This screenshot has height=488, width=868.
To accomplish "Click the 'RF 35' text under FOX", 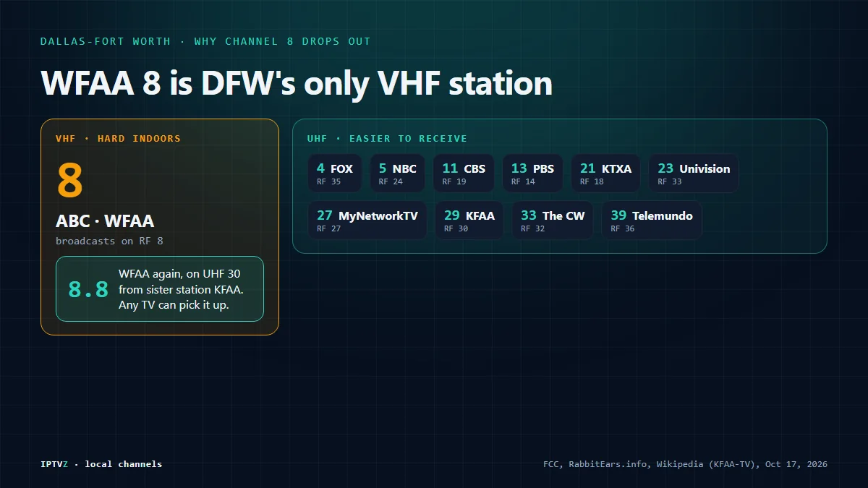I will coord(328,182).
